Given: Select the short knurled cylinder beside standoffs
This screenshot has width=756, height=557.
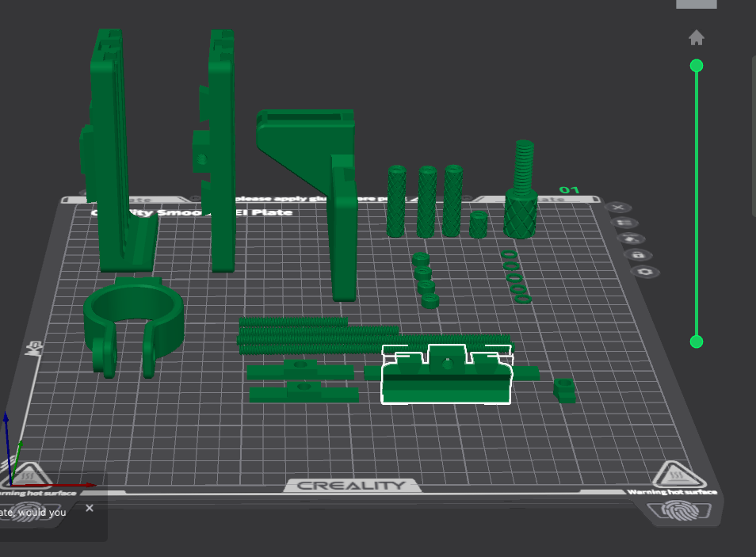Looking at the screenshot, I should point(479,224).
